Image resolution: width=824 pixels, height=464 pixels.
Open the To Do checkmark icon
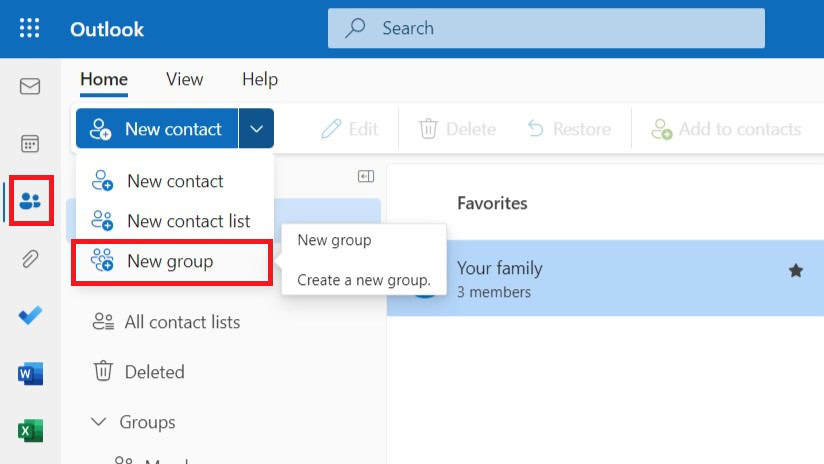pyautogui.click(x=30, y=316)
